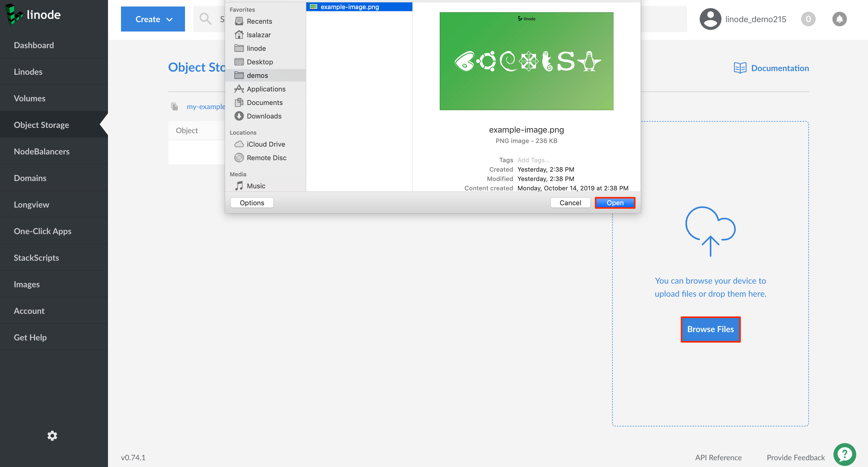Select Object Storage in the navigation
Screen dimensions: 868x467
pos(41,124)
